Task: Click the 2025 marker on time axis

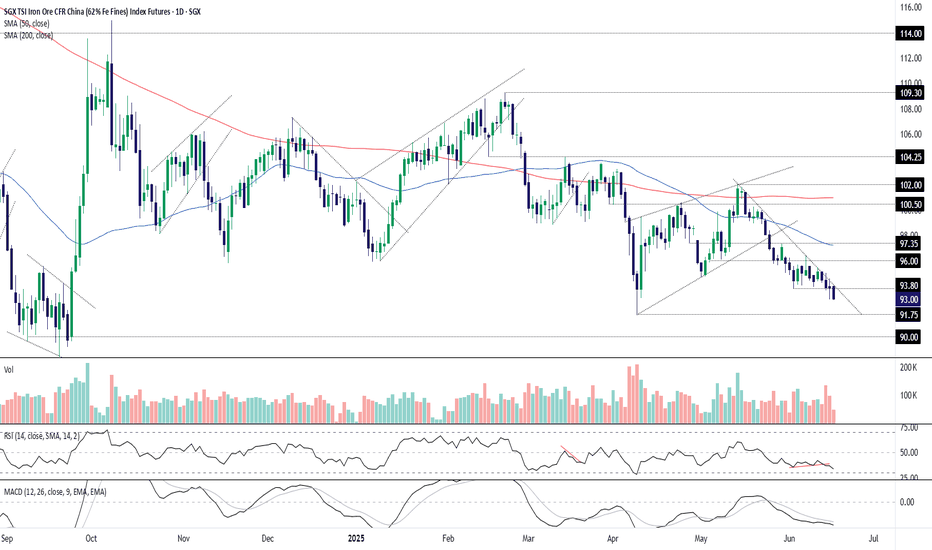Action: point(355,539)
